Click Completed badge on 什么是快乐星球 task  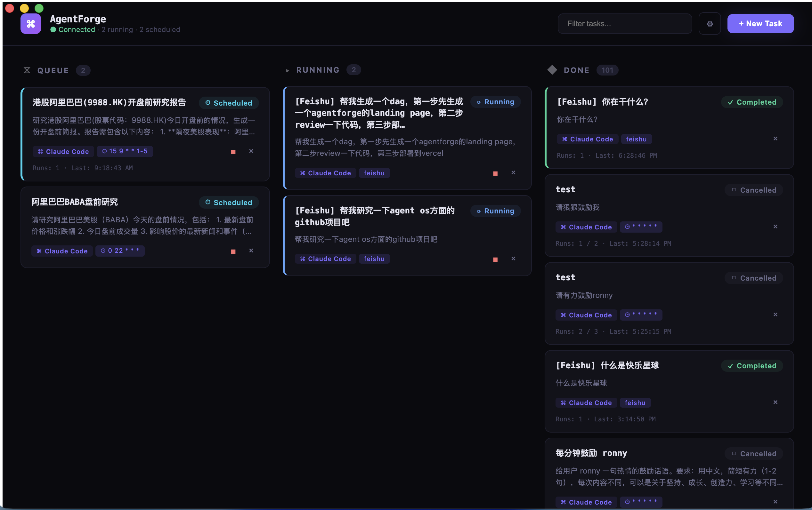(x=751, y=366)
